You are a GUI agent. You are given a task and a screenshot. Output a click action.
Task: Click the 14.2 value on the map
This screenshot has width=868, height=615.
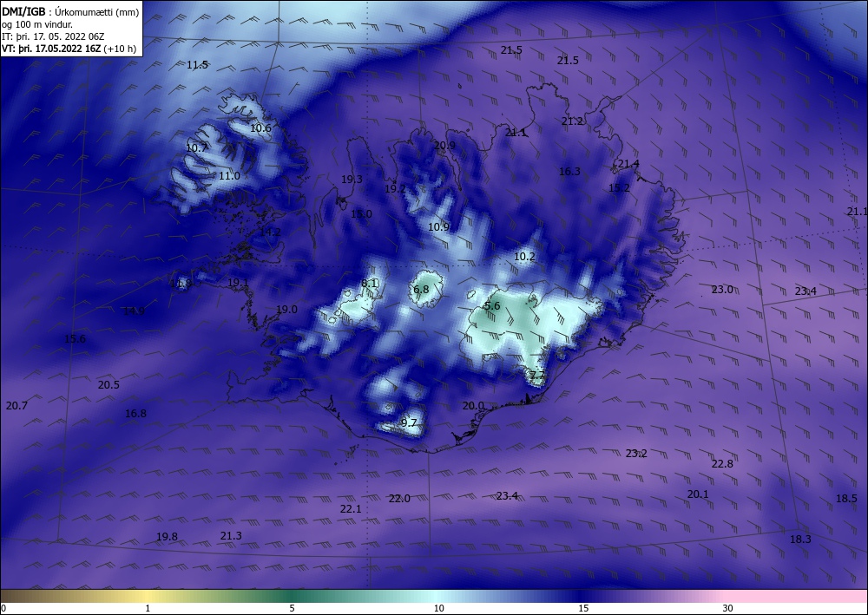270,232
